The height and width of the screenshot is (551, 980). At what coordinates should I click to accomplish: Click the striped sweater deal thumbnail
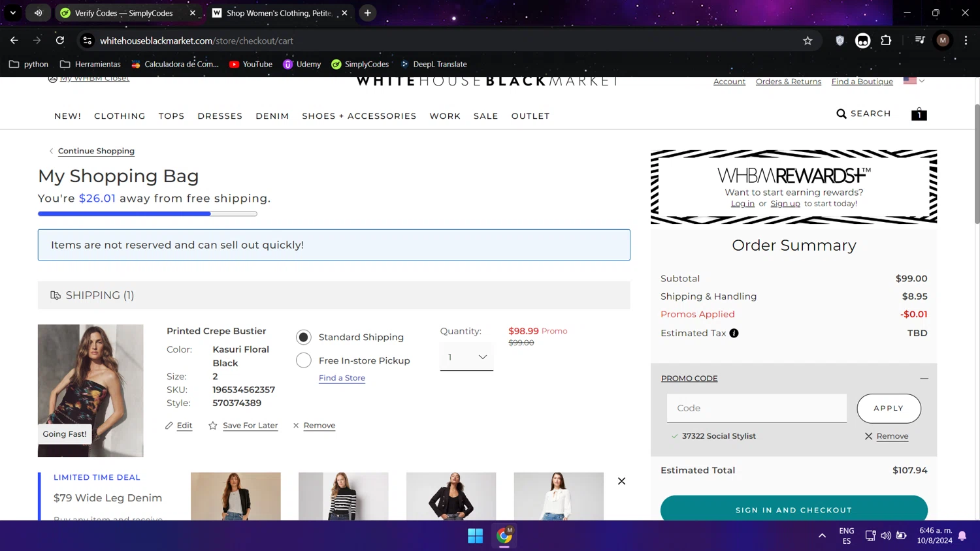(x=344, y=496)
